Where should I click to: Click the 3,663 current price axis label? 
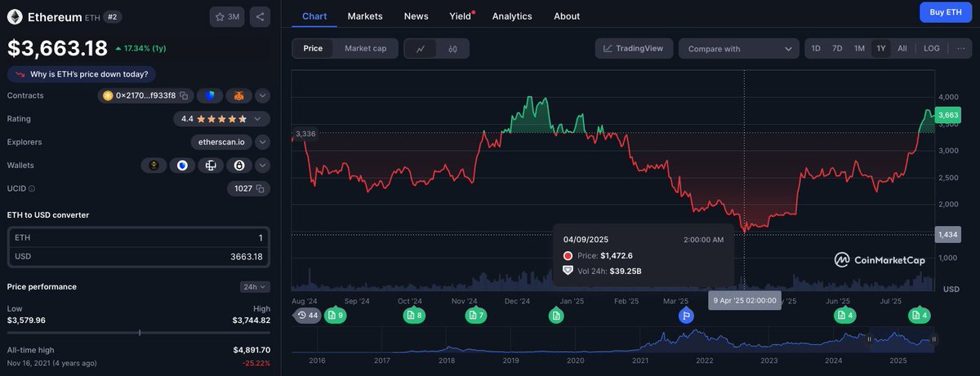tap(948, 115)
